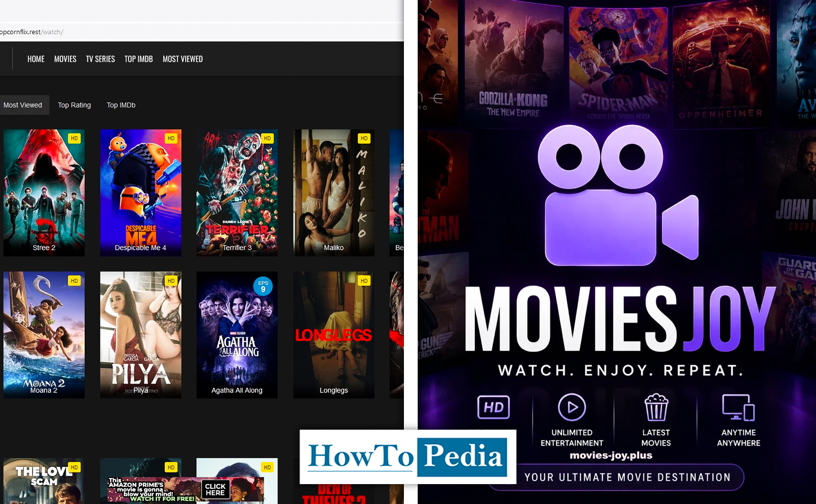Click the devices Anytime Anywhere icon
816x504 pixels.
pyautogui.click(x=738, y=408)
